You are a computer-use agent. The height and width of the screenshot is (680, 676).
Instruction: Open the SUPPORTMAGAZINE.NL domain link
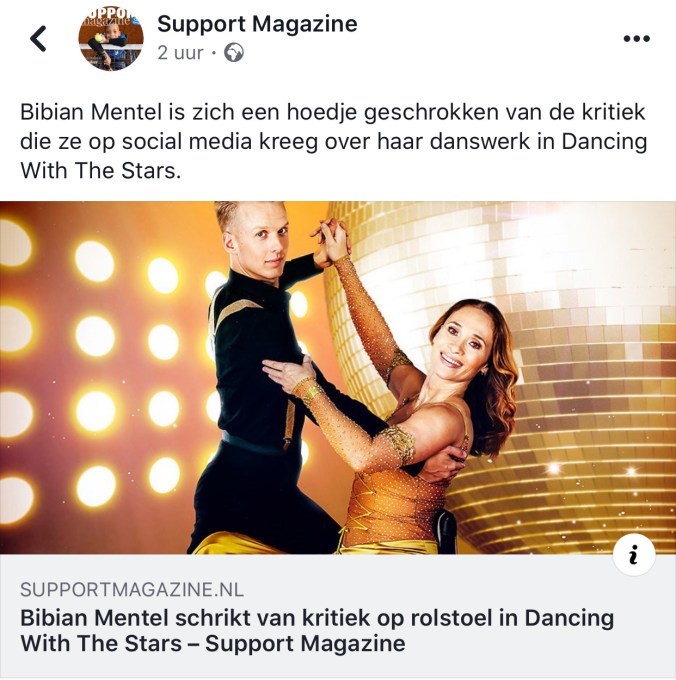coord(132,589)
